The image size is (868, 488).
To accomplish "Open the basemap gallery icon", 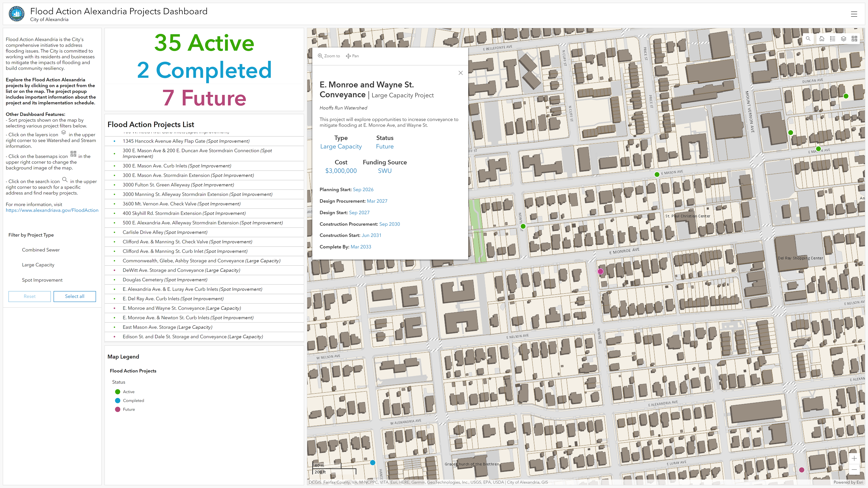I will tap(854, 39).
